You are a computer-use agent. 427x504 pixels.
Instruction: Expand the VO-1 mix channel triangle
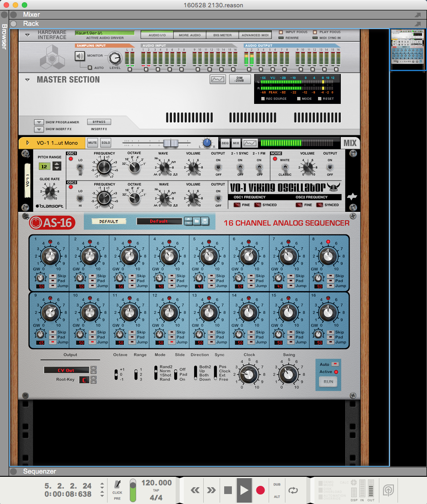28,143
